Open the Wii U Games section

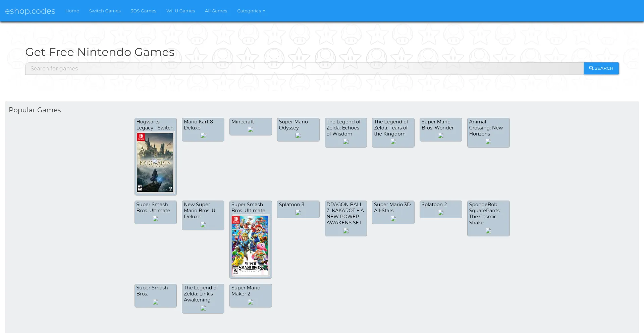(x=180, y=11)
